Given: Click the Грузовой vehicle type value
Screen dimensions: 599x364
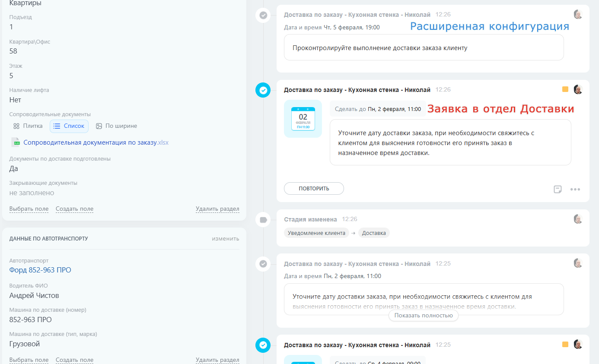Looking at the screenshot, I should pos(25,344).
